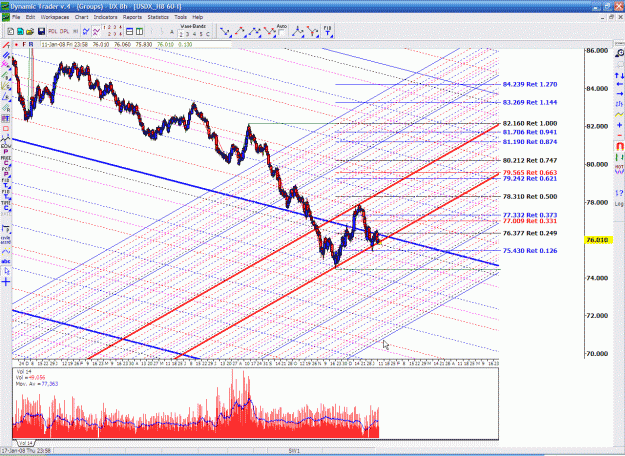Open the Help menu

[x=198, y=17]
